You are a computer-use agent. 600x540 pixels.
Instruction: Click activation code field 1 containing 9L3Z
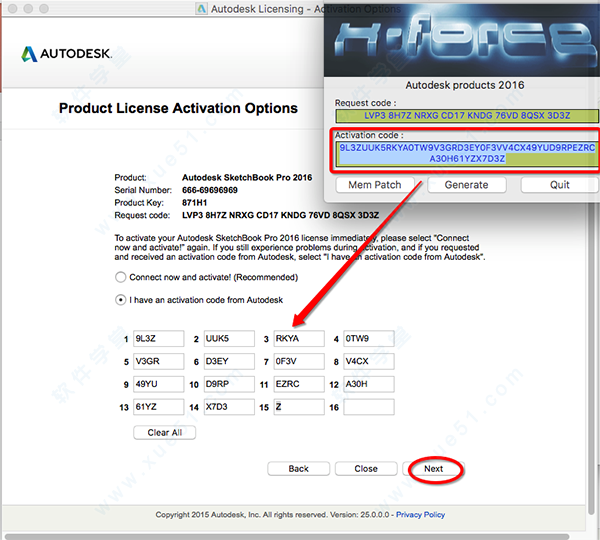[x=158, y=339]
